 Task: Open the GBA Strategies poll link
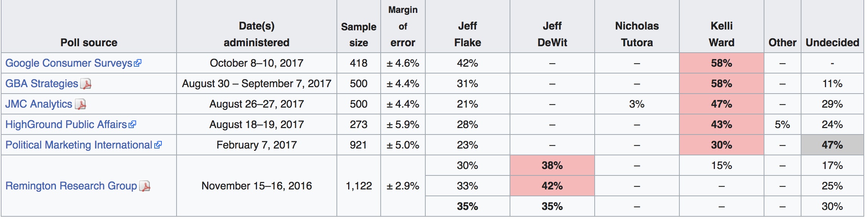[x=42, y=83]
